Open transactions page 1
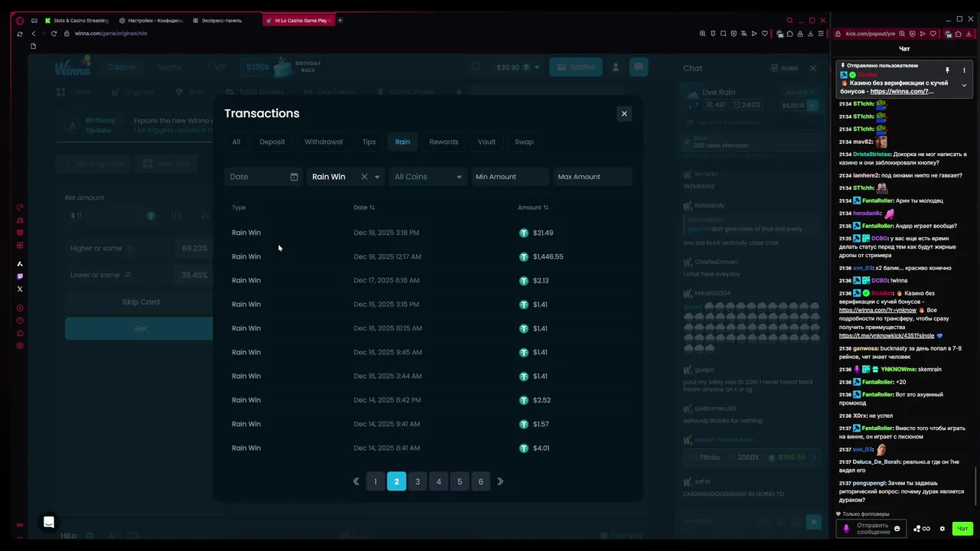The height and width of the screenshot is (551, 980). [x=375, y=481]
